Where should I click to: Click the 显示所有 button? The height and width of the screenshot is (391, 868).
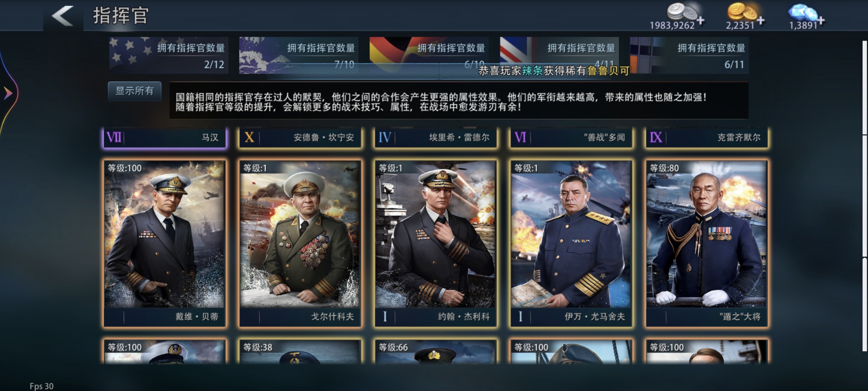135,91
